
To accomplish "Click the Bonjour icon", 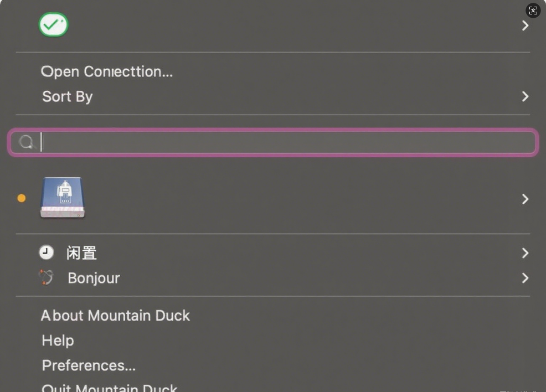I will (x=47, y=277).
